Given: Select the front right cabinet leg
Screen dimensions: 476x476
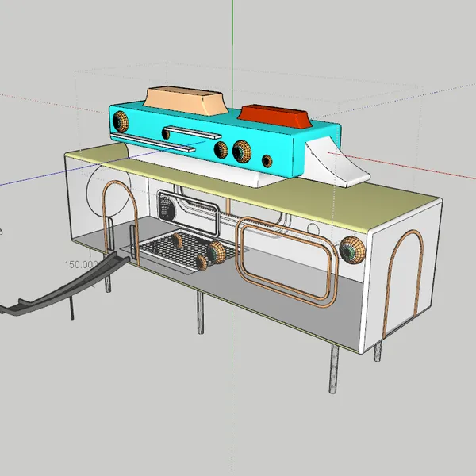Looking at the screenshot, I should 334,369.
